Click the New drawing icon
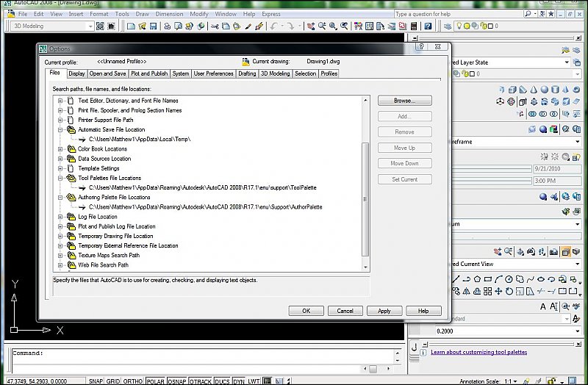 click(x=131, y=26)
